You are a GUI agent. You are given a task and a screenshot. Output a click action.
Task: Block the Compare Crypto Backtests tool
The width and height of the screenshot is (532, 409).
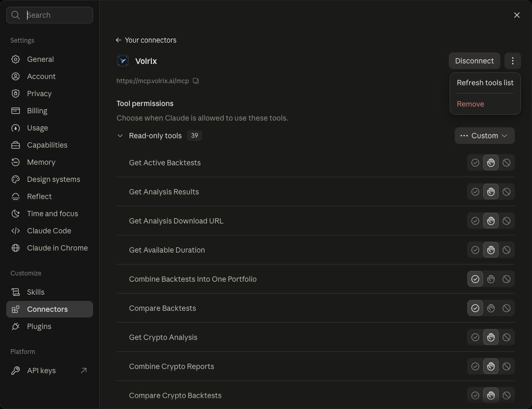click(x=506, y=395)
